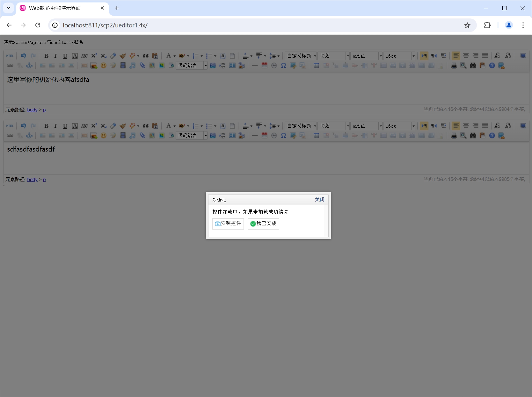Image resolution: width=532 pixels, height=397 pixels.
Task: Click the 安装控件 button
Action: click(228, 224)
